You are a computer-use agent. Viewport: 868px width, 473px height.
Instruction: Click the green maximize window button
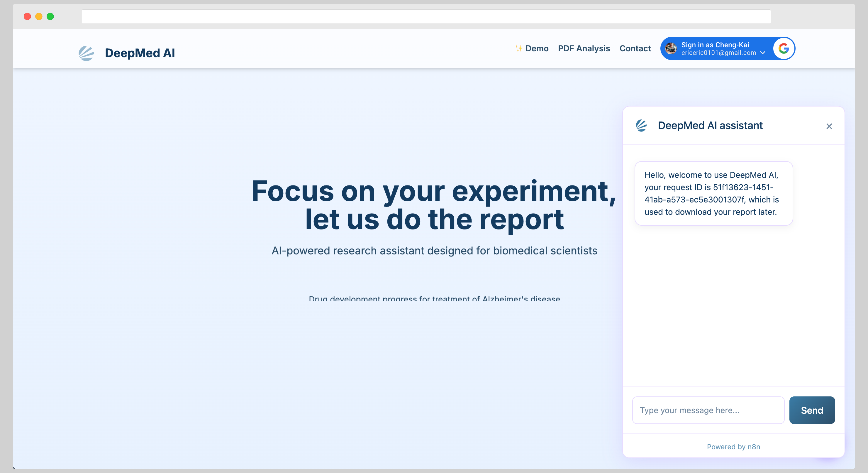(x=50, y=16)
